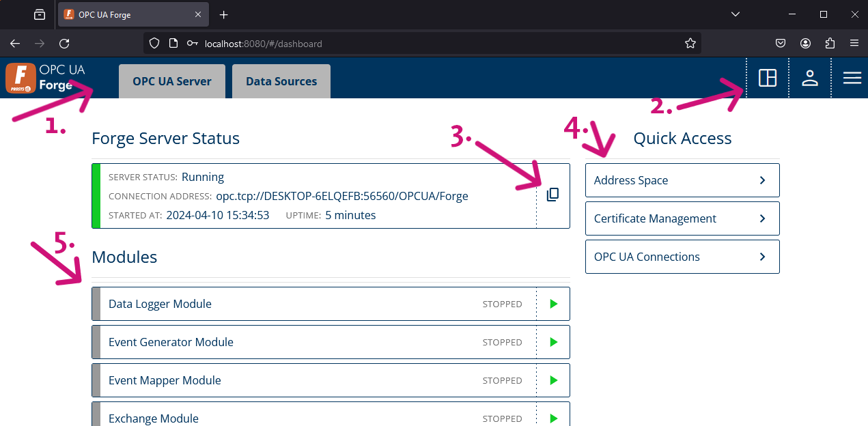Click the Quick Access heading
The width and height of the screenshot is (868, 426).
(x=682, y=139)
